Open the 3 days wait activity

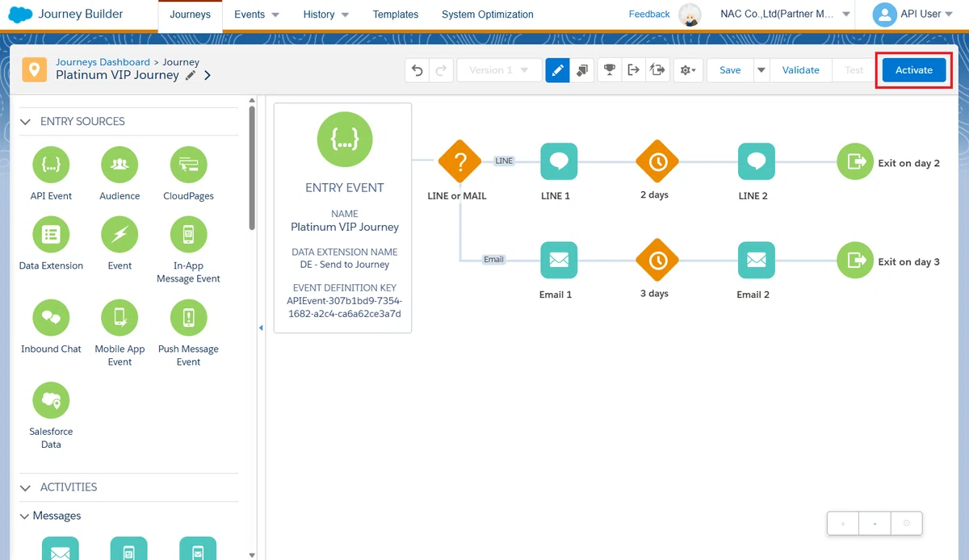[657, 260]
